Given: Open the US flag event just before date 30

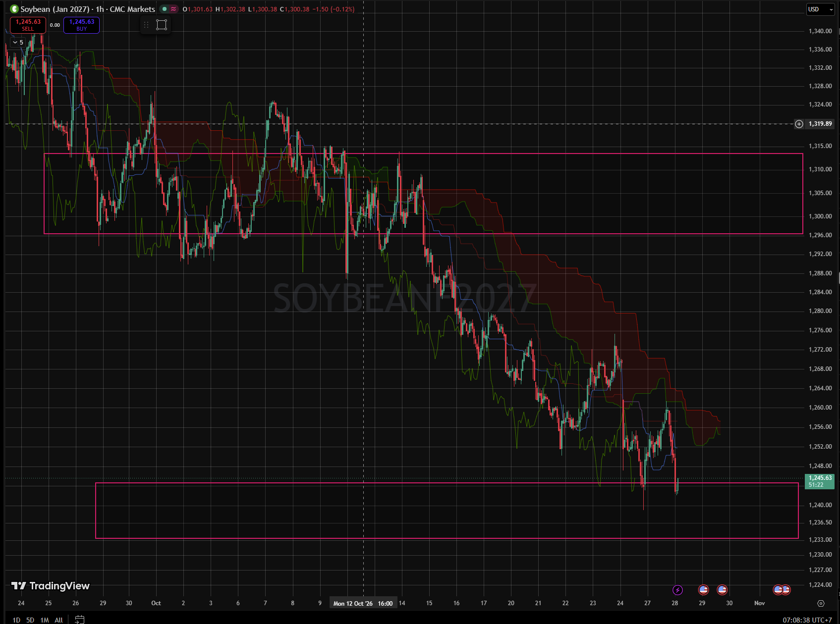Looking at the screenshot, I should [722, 590].
